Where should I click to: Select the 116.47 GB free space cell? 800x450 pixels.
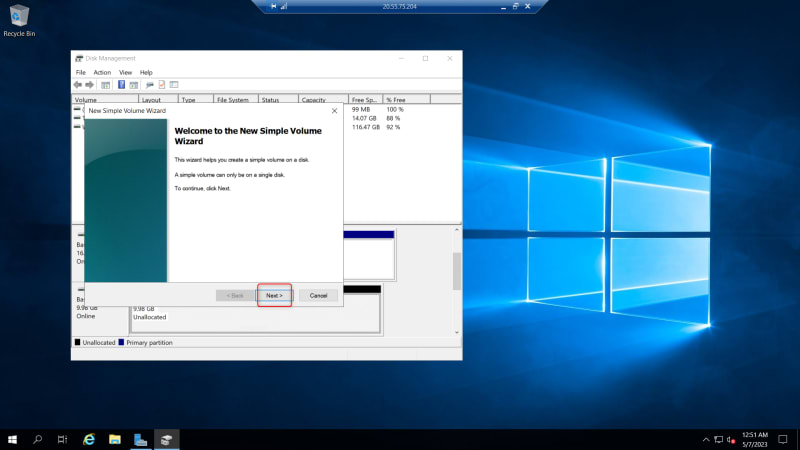(366, 127)
